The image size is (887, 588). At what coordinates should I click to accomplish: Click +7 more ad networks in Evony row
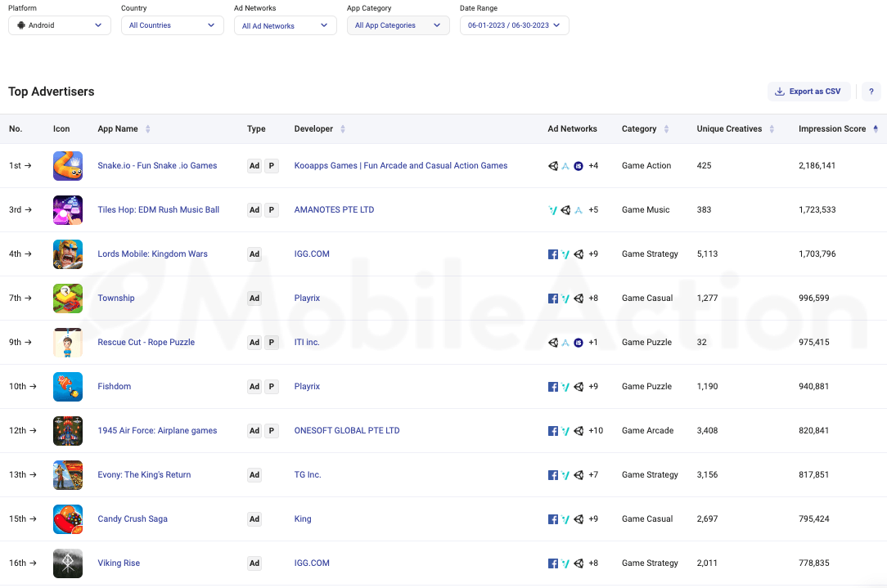[593, 474]
